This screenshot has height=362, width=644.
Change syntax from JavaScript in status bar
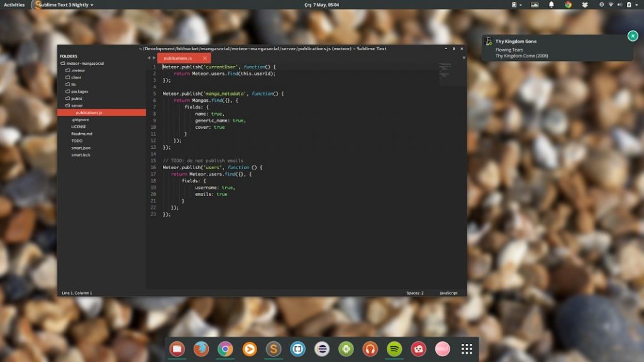point(448,293)
